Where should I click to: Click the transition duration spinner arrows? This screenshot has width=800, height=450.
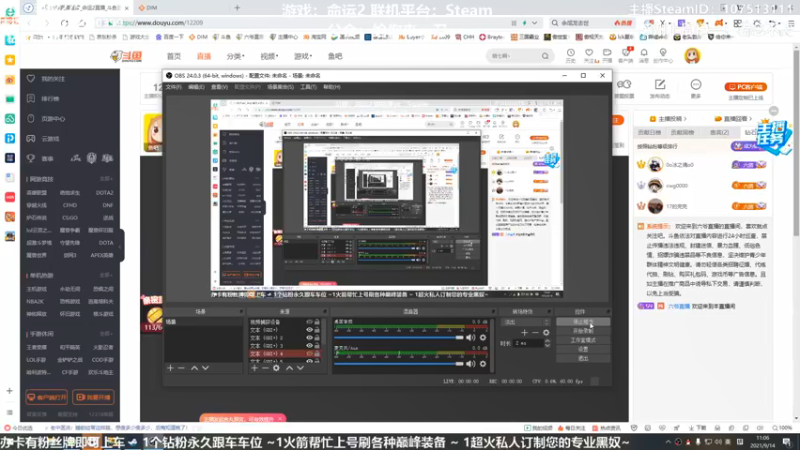[547, 343]
